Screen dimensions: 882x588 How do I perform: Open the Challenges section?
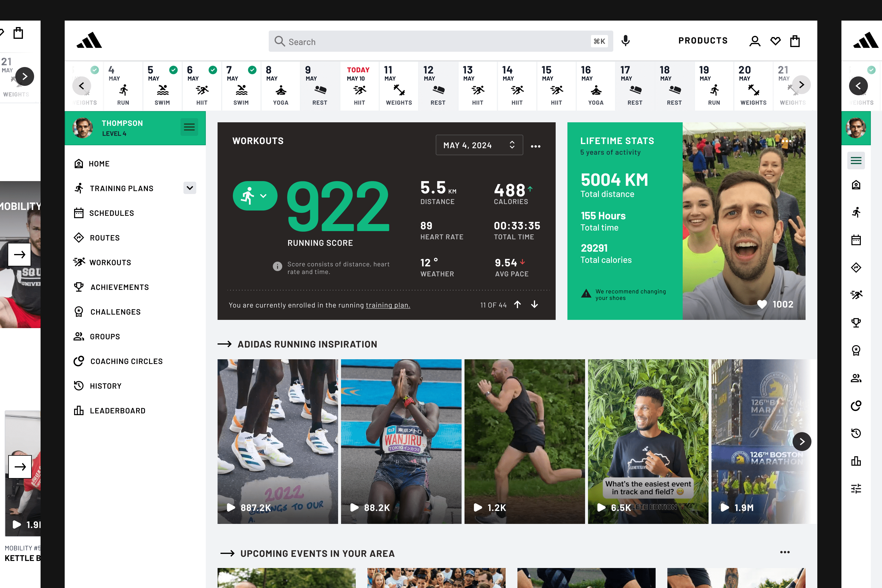[115, 312]
